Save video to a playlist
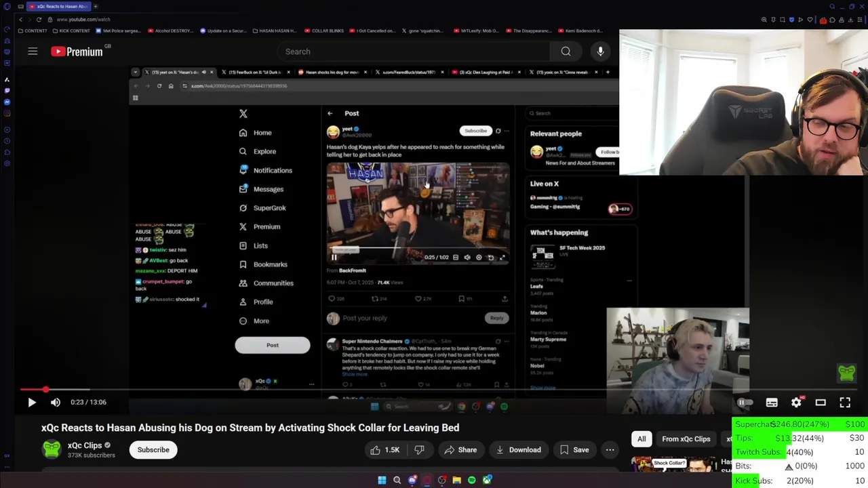This screenshot has height=488, width=868. [574, 449]
